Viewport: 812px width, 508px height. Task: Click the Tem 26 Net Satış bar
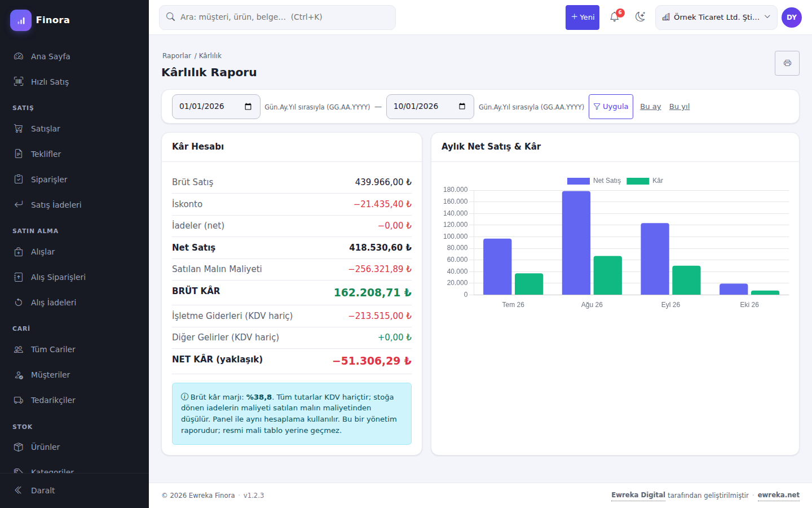coord(497,266)
